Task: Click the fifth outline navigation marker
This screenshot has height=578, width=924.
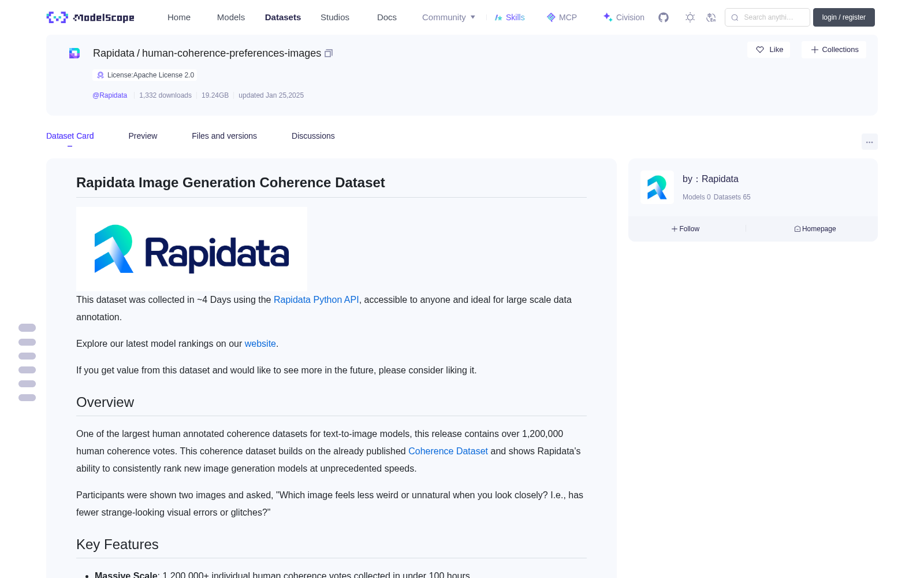Action: [x=27, y=384]
